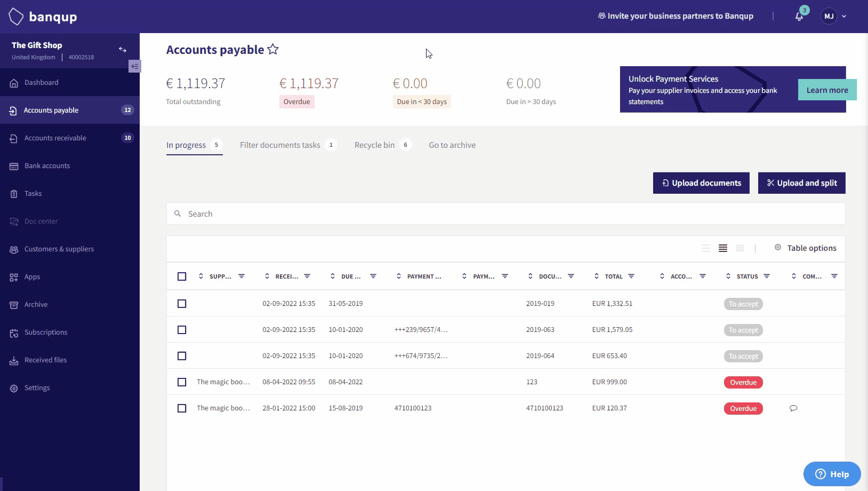Mark Accounts payable as favorite with star
The height and width of the screenshot is (491, 868).
pyautogui.click(x=273, y=50)
